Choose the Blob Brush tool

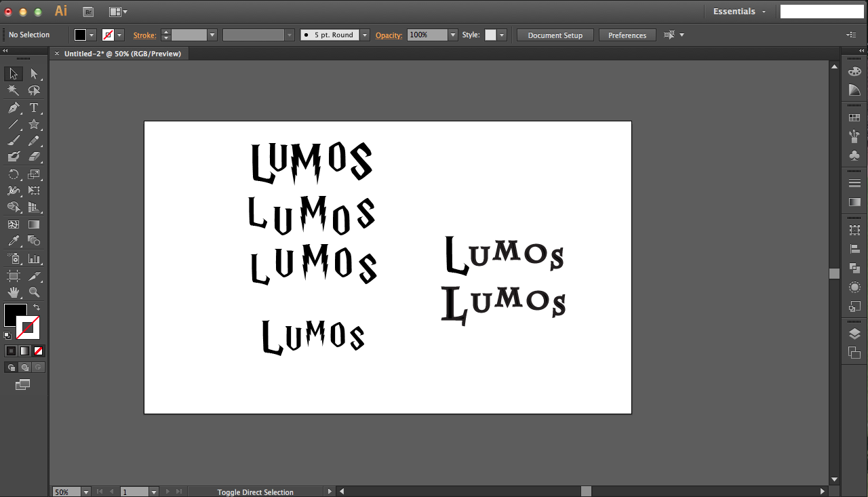tap(14, 157)
